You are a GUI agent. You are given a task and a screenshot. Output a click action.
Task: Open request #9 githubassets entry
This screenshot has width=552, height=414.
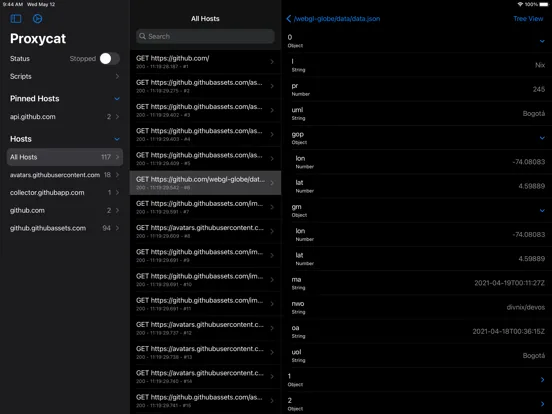(205, 256)
